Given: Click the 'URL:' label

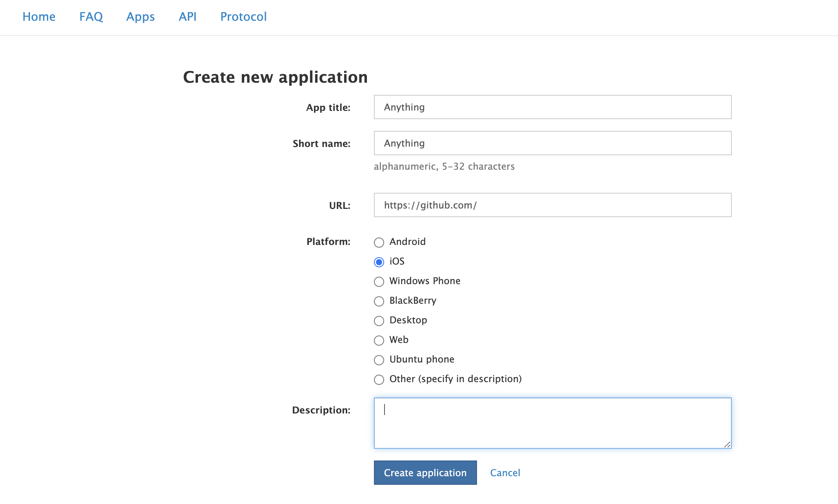Looking at the screenshot, I should coord(340,206).
